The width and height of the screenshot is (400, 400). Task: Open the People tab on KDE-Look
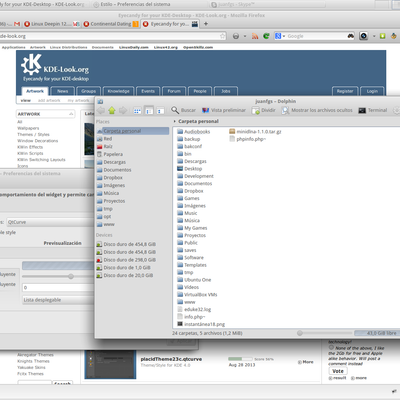pos(200,91)
